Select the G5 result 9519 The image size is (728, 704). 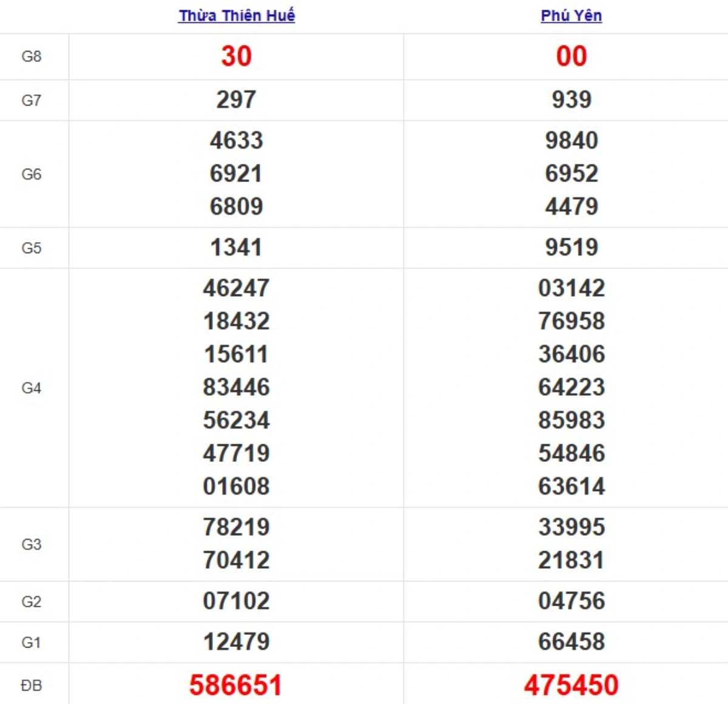pyautogui.click(x=571, y=248)
